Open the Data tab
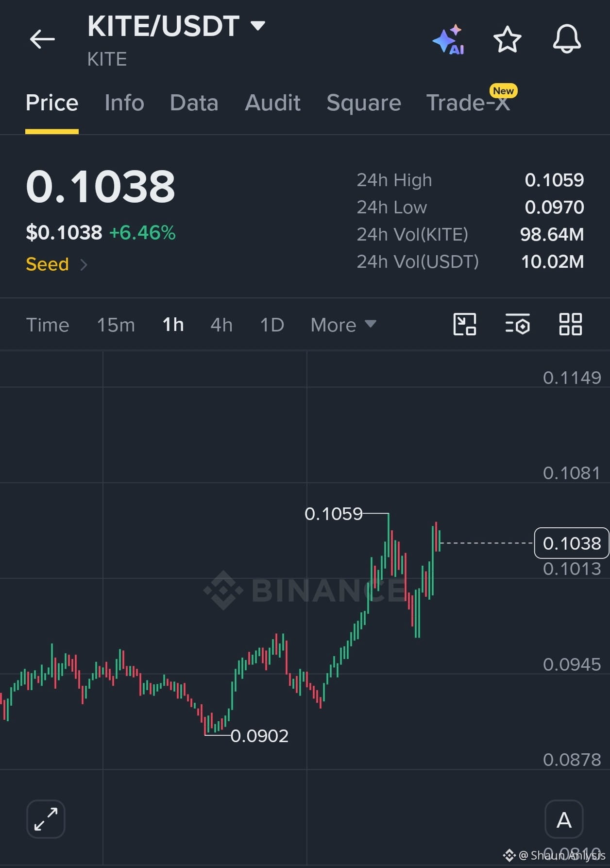Image resolution: width=610 pixels, height=868 pixels. [x=194, y=103]
